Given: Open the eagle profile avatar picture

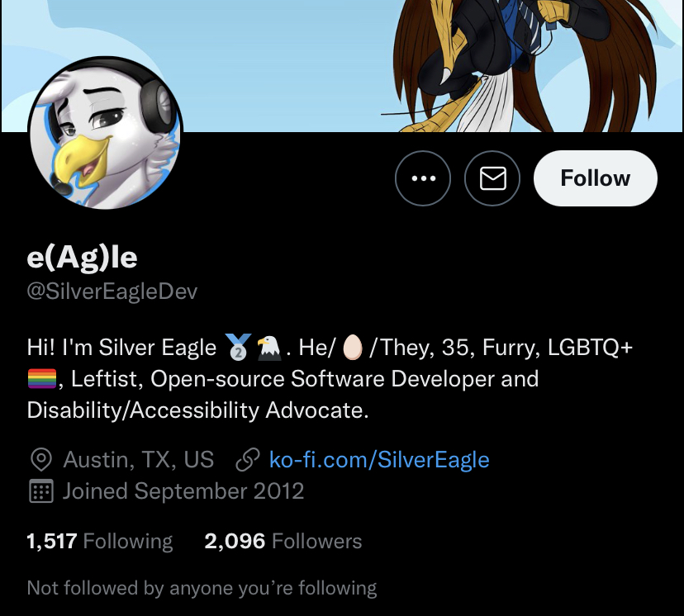Looking at the screenshot, I should 105,132.
